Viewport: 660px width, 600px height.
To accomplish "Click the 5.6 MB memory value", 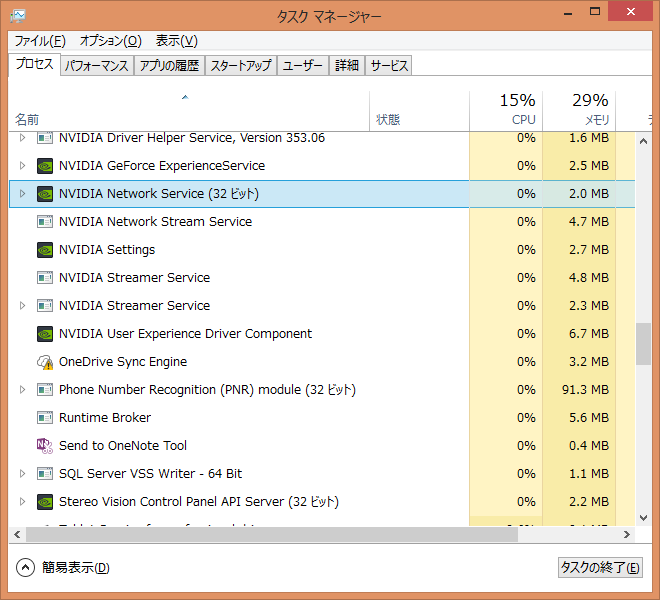I will click(589, 418).
